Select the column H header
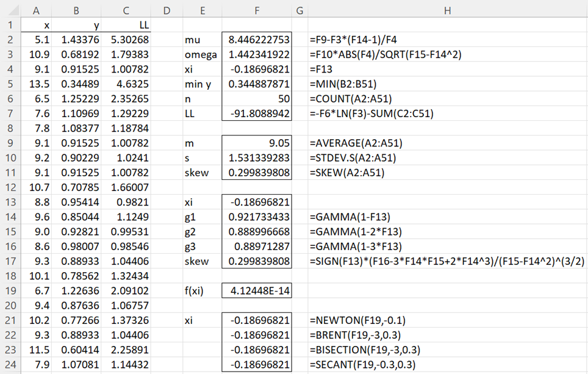 (x=447, y=10)
